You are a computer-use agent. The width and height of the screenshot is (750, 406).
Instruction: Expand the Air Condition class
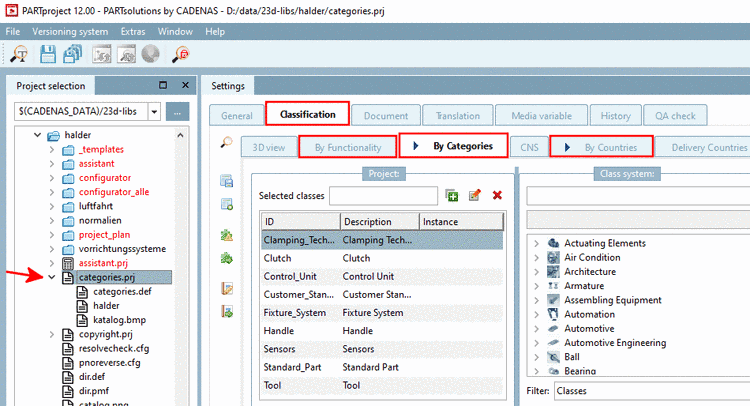click(x=537, y=257)
